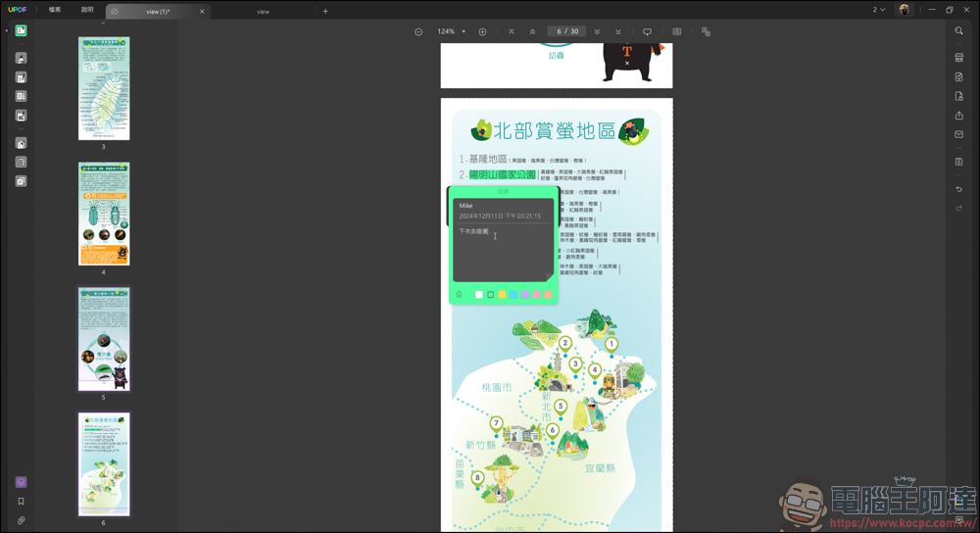
Task: Click the save icon in right sidebar
Action: pyautogui.click(x=958, y=162)
